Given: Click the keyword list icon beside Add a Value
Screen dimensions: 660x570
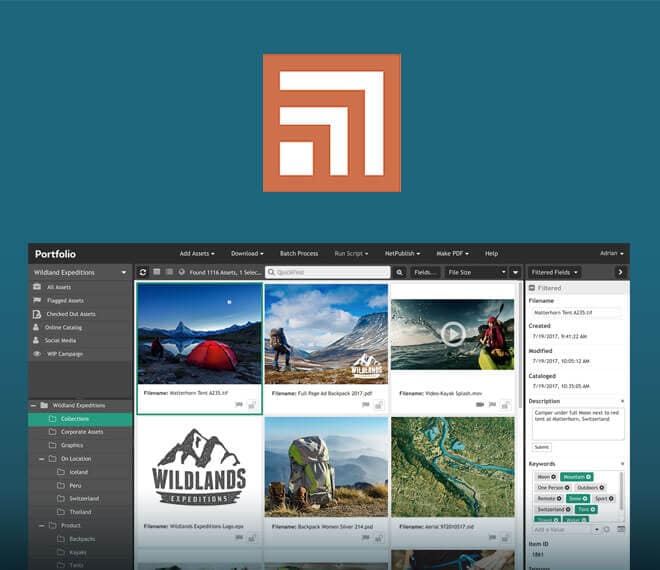Looking at the screenshot, I should click(x=621, y=529).
